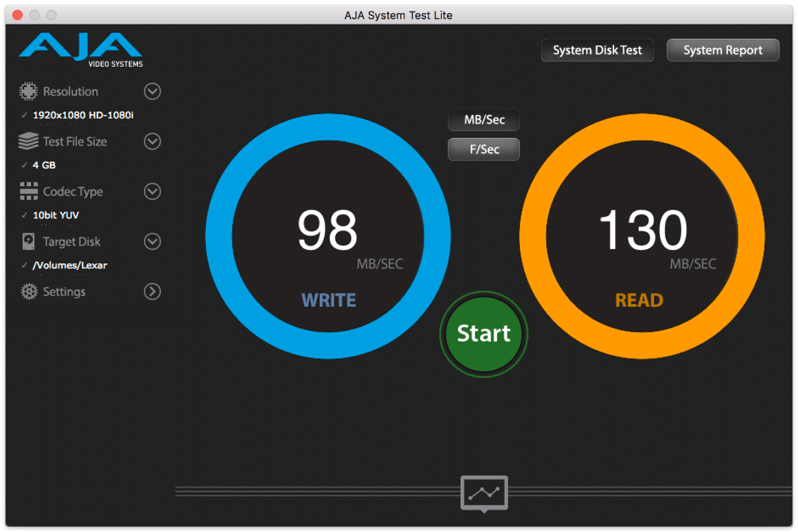Start the disk speed test

pos(484,333)
